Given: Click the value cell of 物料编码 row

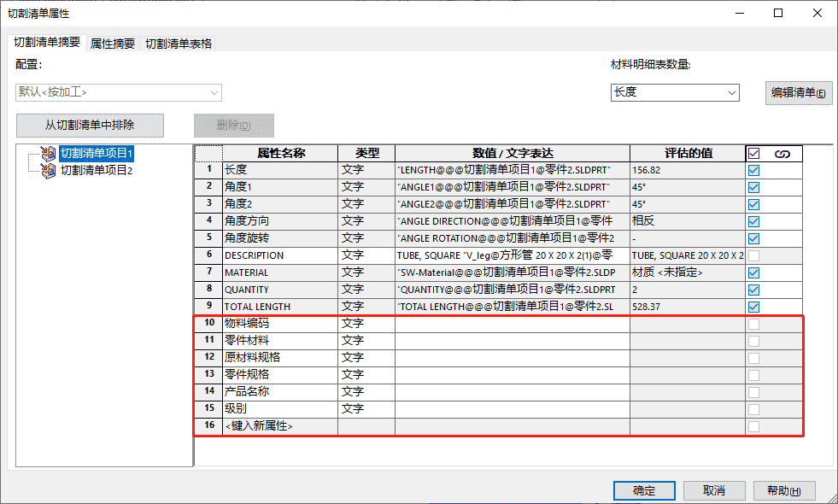Looking at the screenshot, I should [x=512, y=324].
